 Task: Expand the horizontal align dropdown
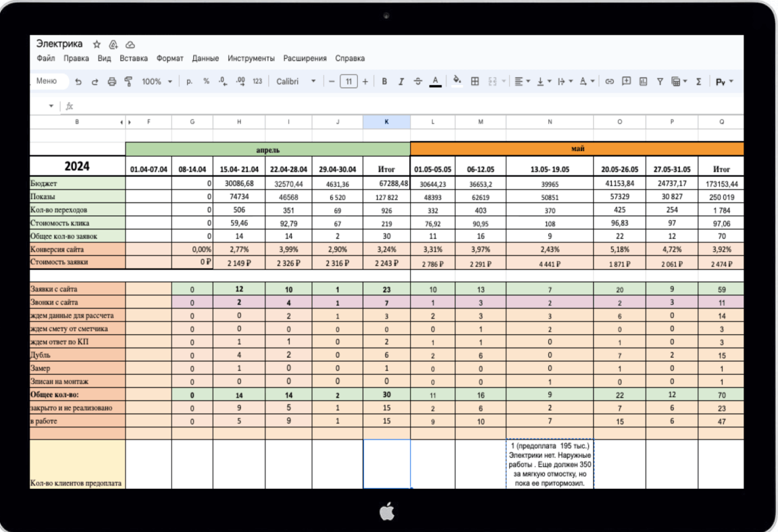(x=522, y=82)
